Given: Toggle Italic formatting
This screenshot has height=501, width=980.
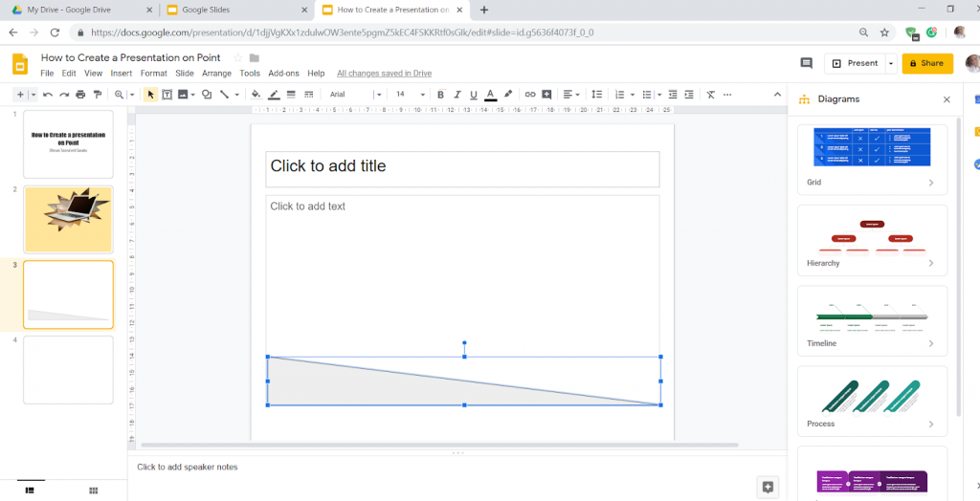Looking at the screenshot, I should (x=457, y=95).
